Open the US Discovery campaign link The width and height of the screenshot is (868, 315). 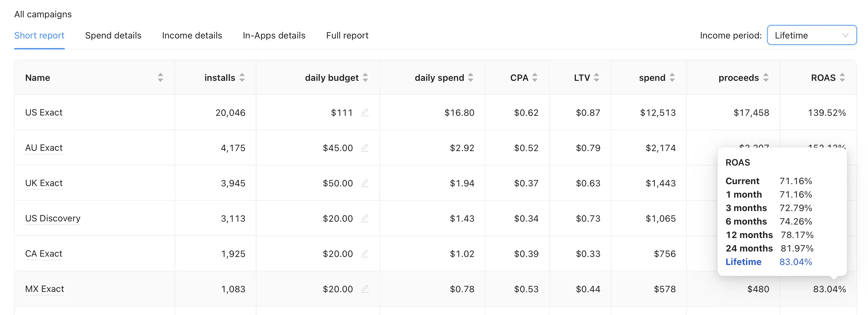[x=53, y=218]
